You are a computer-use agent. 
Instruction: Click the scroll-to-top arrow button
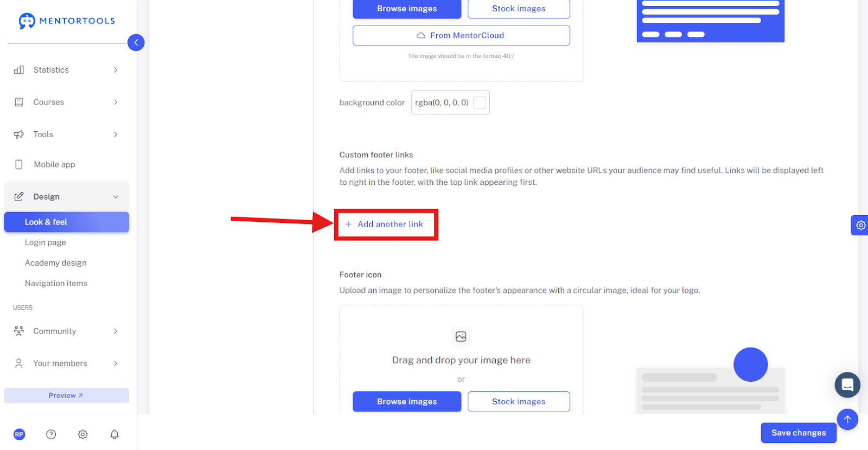point(847,419)
